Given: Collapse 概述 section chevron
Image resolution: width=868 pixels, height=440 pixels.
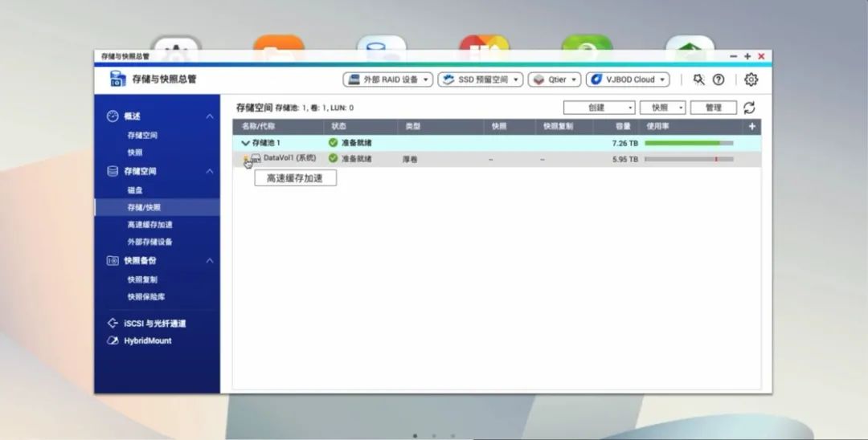Looking at the screenshot, I should tap(210, 116).
